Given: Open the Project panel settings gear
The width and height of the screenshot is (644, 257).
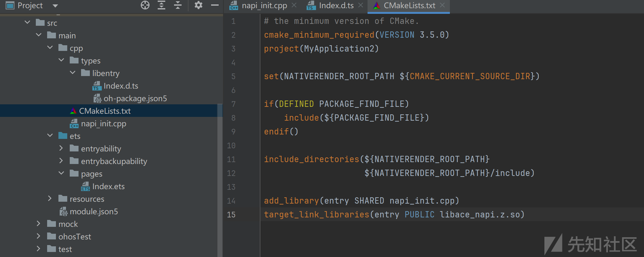Looking at the screenshot, I should [199, 5].
